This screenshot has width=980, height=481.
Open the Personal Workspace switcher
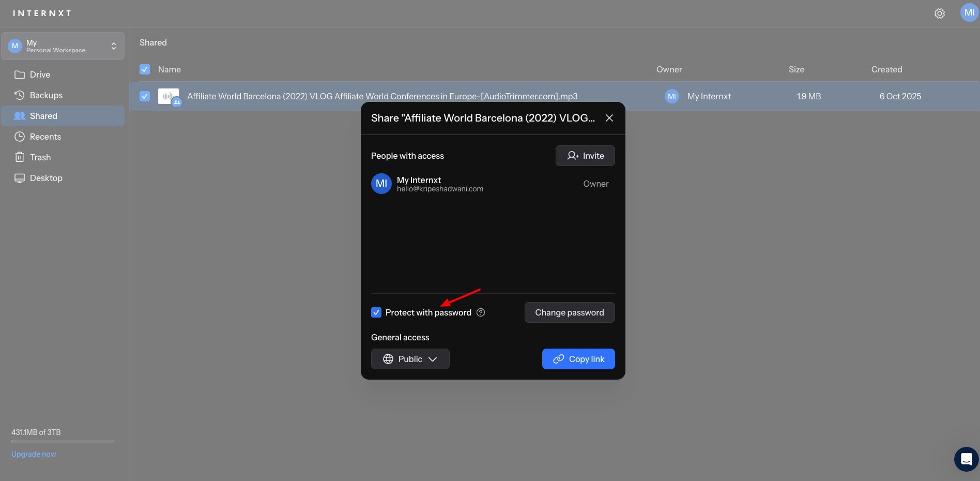(63, 46)
